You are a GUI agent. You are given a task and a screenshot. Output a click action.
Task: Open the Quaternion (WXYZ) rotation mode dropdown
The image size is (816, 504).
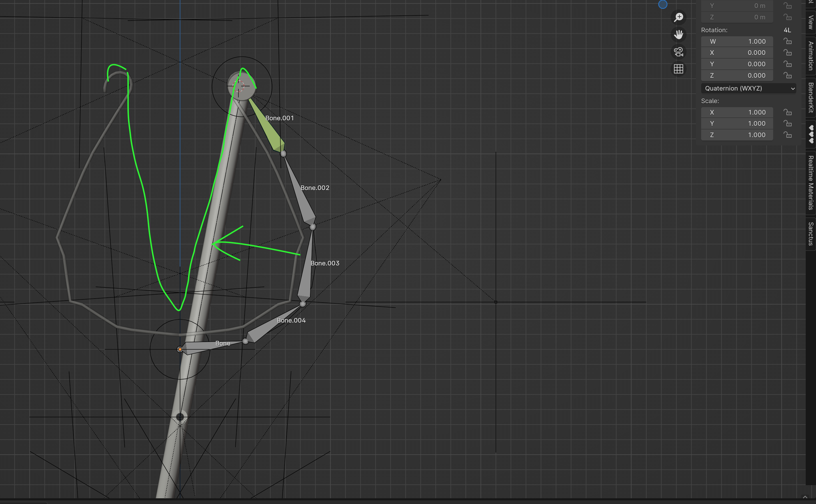click(749, 88)
